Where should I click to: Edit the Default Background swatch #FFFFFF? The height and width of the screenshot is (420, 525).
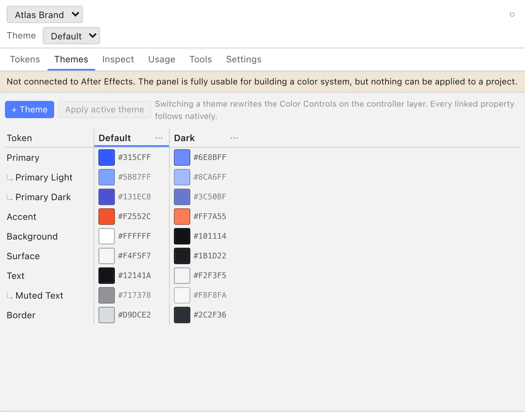click(107, 236)
